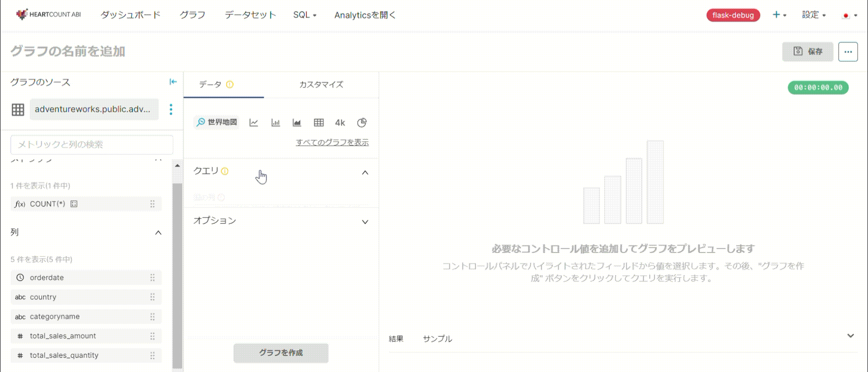Click the green timer badge 00:00:00.00
This screenshot has width=868, height=372.
pyautogui.click(x=818, y=88)
